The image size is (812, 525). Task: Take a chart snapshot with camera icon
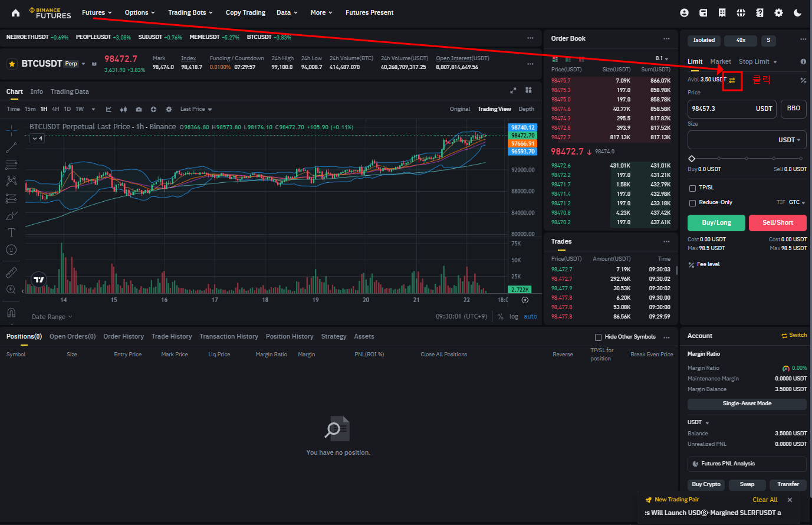click(139, 109)
